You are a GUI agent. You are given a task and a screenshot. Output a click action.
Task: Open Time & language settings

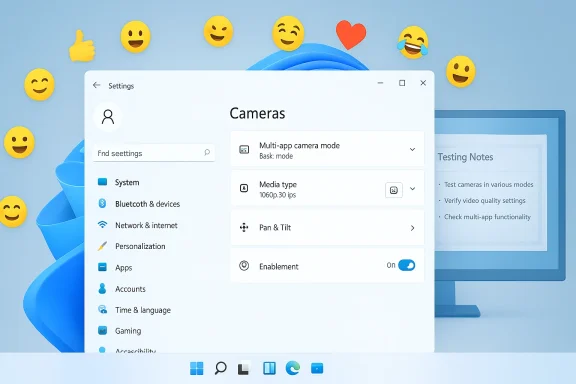[x=143, y=310]
